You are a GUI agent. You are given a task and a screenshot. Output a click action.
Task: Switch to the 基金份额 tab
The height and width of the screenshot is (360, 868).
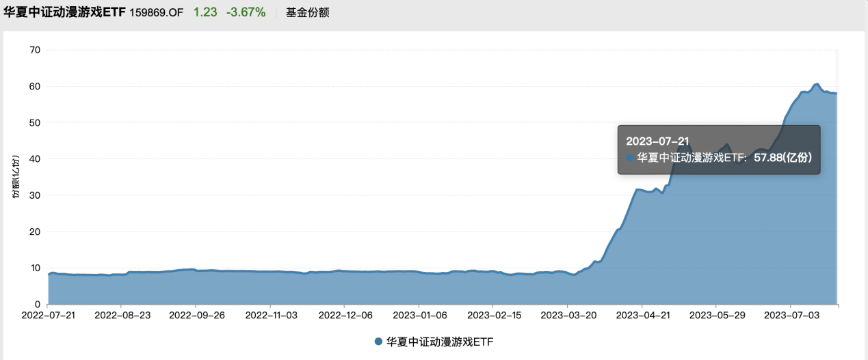click(307, 12)
